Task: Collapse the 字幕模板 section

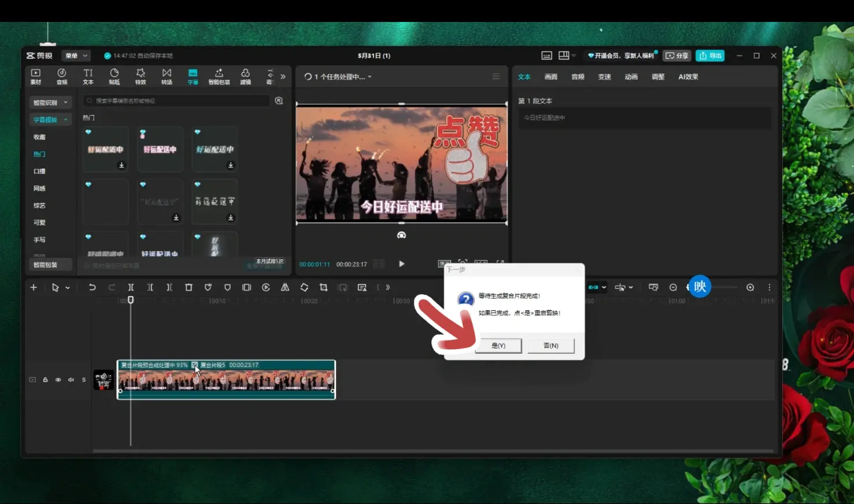Action: pyautogui.click(x=50, y=120)
